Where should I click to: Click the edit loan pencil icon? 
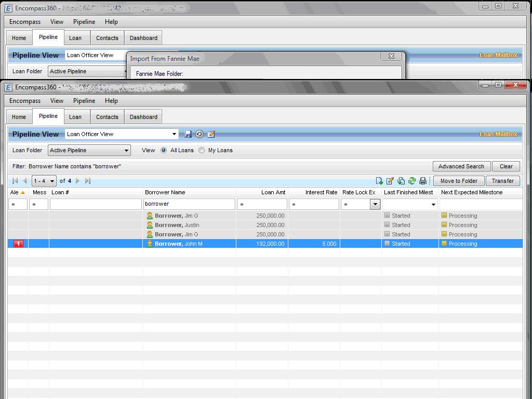coord(390,181)
